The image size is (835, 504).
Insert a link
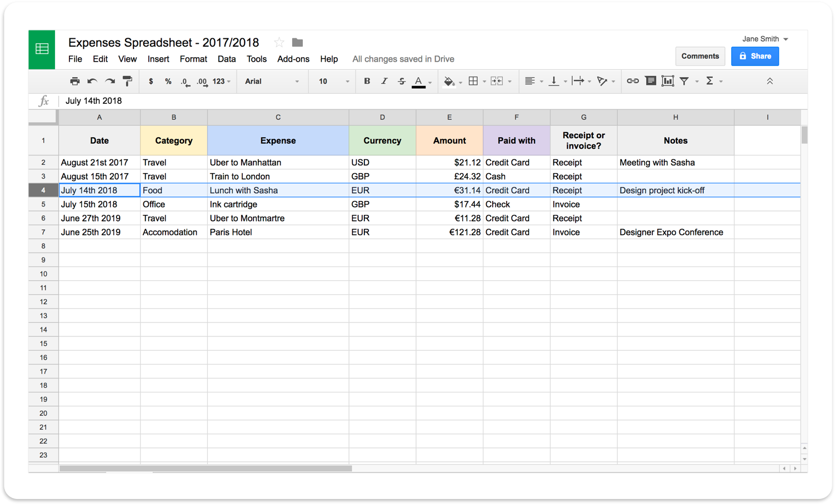coord(633,81)
